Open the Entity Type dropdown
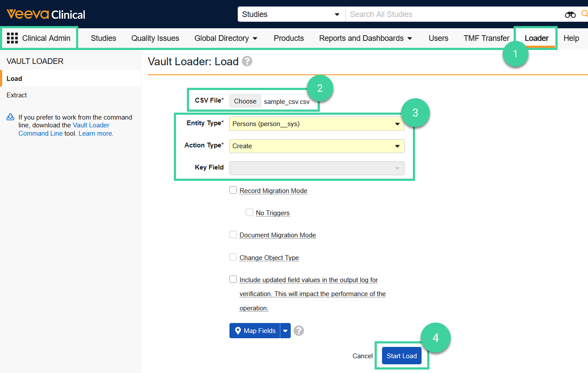This screenshot has width=588, height=373. tap(316, 124)
